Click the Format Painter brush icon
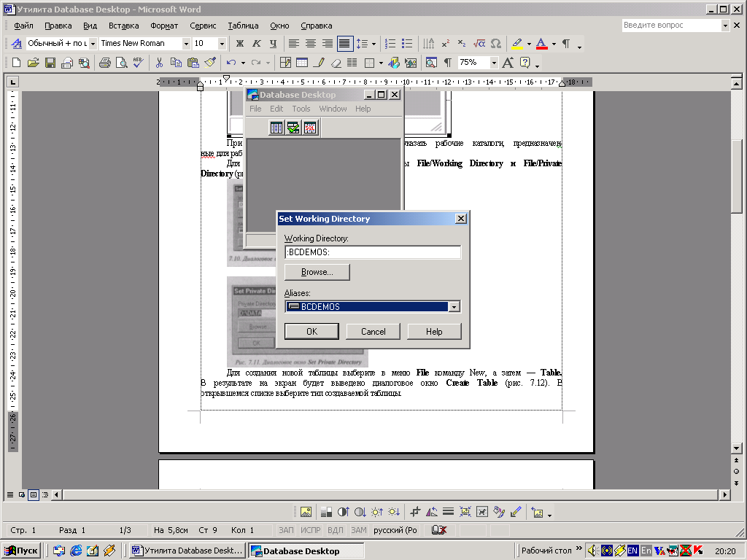The height and width of the screenshot is (560, 747). pos(209,63)
